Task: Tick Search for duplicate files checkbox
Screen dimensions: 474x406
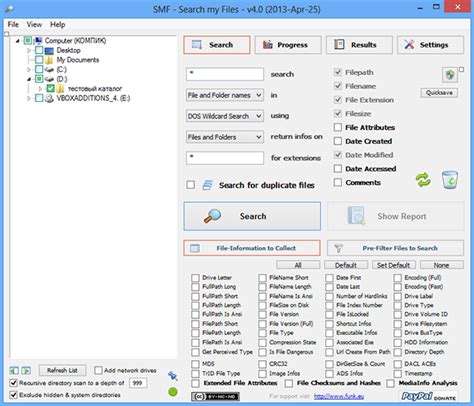Action: point(191,185)
